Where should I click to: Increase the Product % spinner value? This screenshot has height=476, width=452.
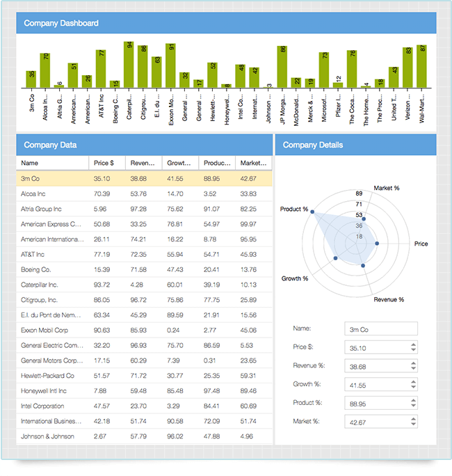coord(413,401)
